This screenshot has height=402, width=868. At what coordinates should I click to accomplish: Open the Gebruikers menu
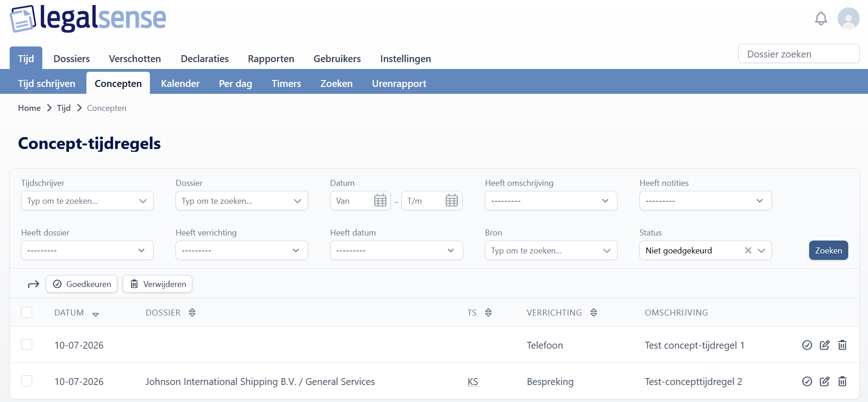coord(337,58)
